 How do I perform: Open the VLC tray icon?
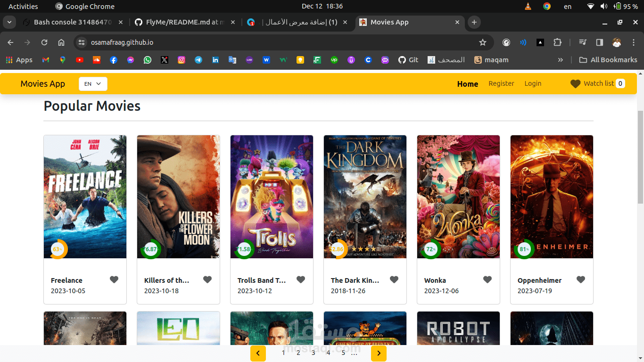pyautogui.click(x=528, y=6)
